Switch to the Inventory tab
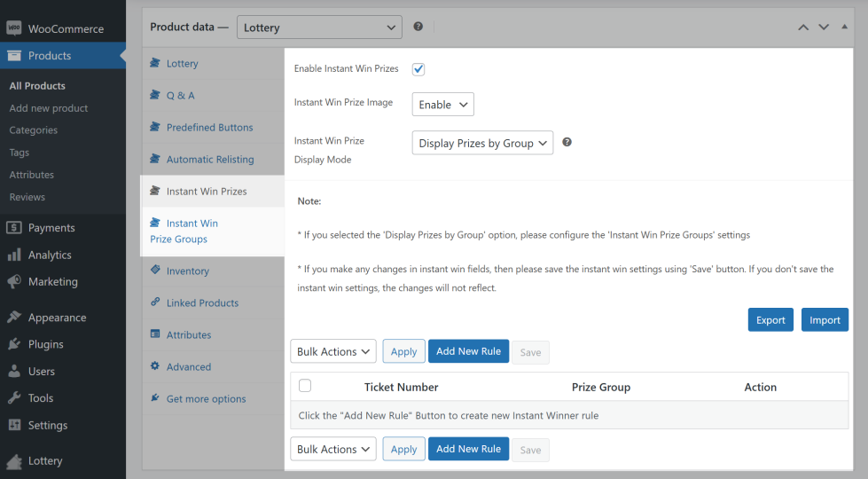 (187, 271)
